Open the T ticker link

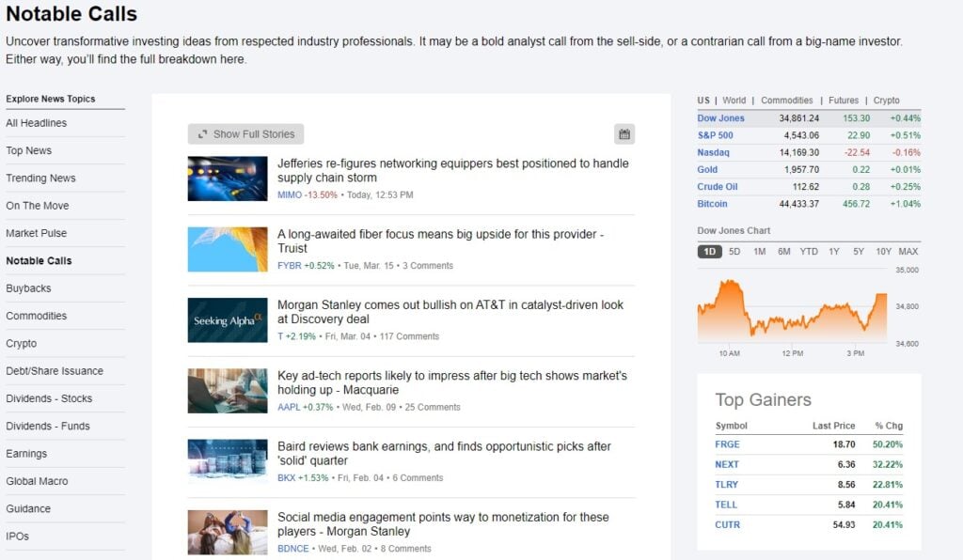[x=280, y=336]
